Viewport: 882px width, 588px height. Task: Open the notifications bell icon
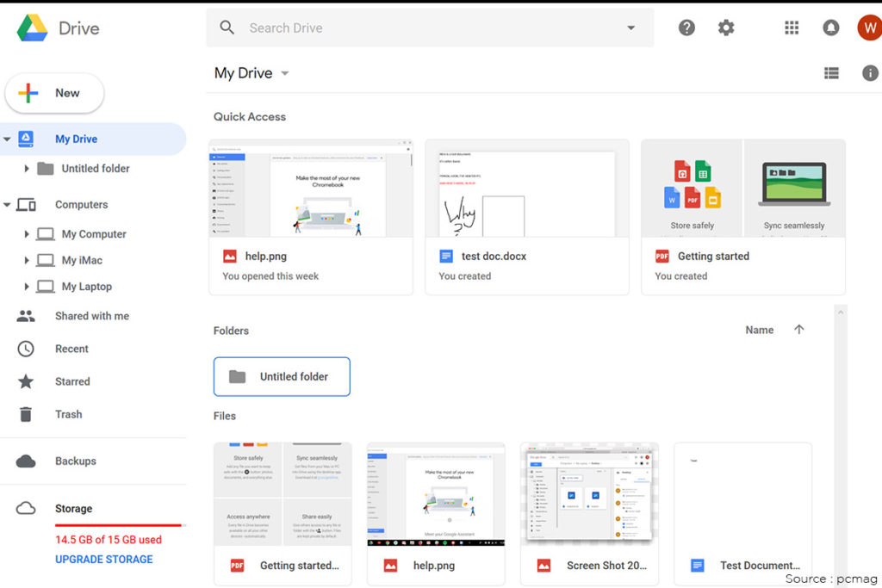click(x=831, y=28)
